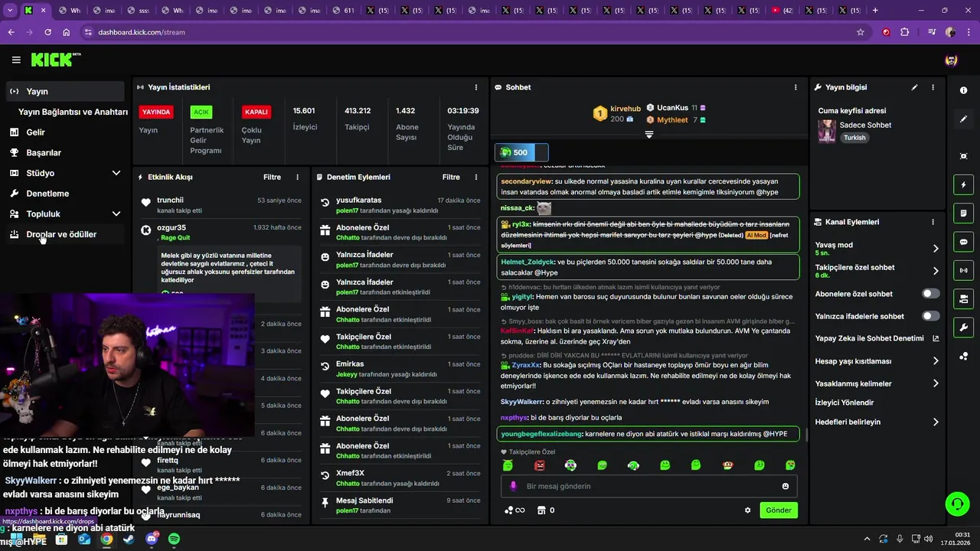This screenshot has height=551, width=980.
Task: Open Denetleme in the sidebar
Action: [x=65, y=194]
